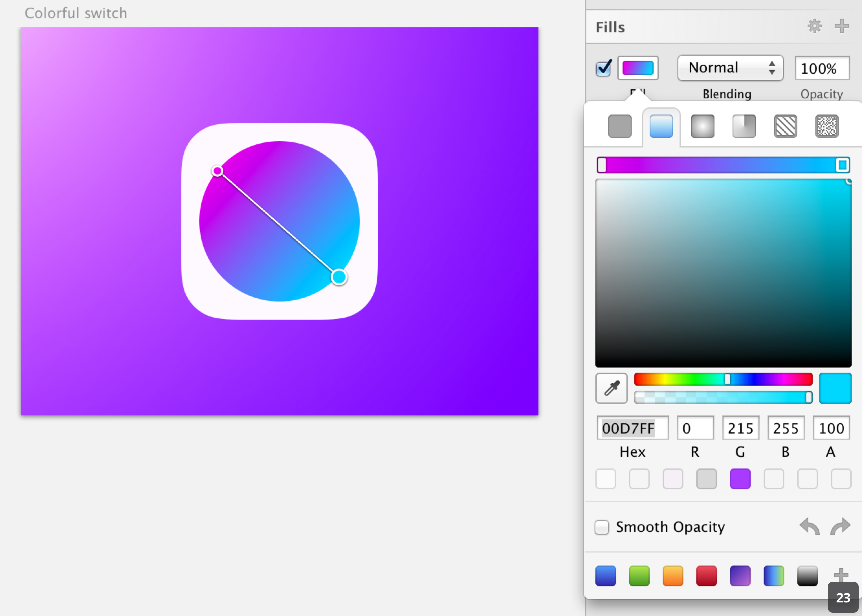Screen dimensions: 862x616
Task: Switch to the linear gradient tab
Action: (x=661, y=126)
